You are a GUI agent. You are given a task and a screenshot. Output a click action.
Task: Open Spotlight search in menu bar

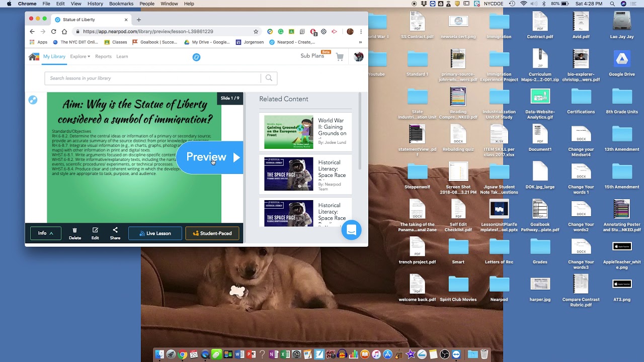pos(612,4)
